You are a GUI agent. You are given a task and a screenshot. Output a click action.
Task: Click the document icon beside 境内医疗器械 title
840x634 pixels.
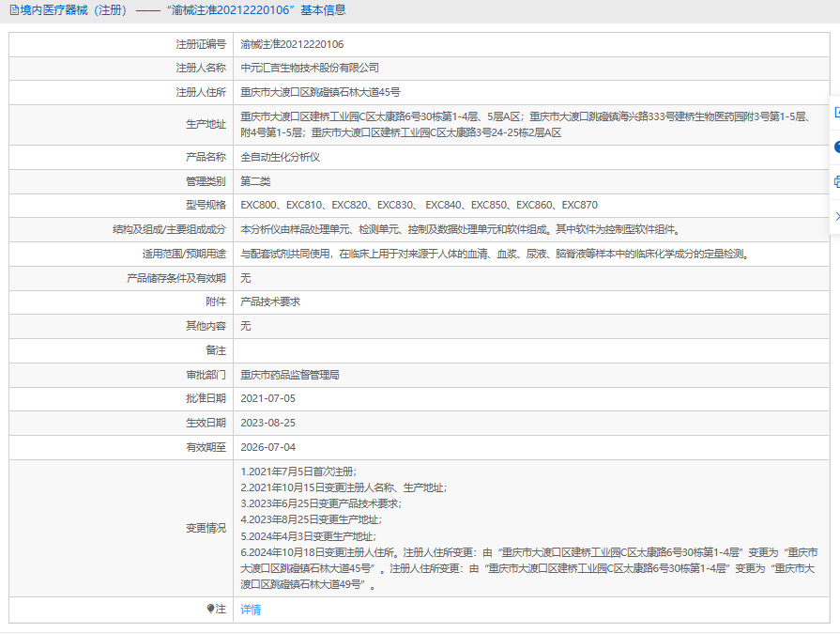(12, 10)
